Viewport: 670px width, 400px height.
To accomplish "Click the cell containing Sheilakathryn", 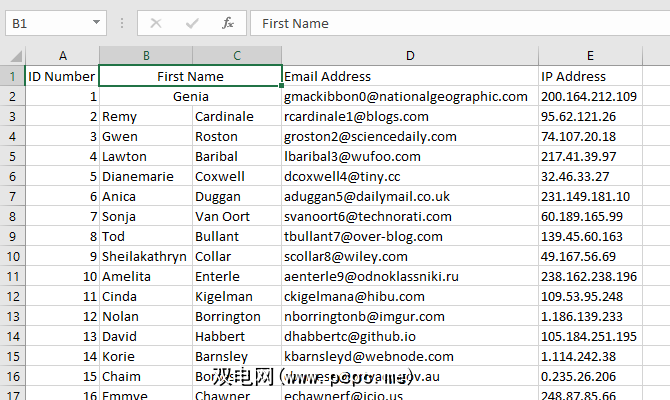I will tap(146, 256).
